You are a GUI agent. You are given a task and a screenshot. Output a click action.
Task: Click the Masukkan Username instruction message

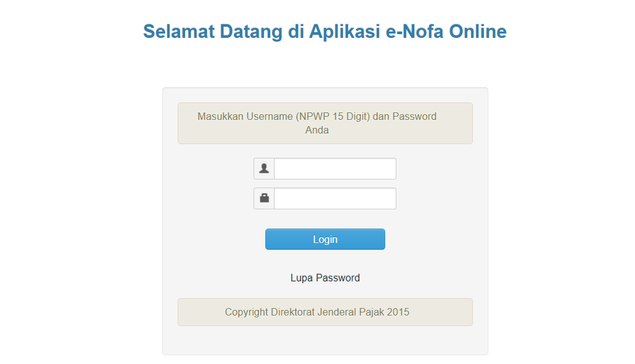[x=325, y=123]
